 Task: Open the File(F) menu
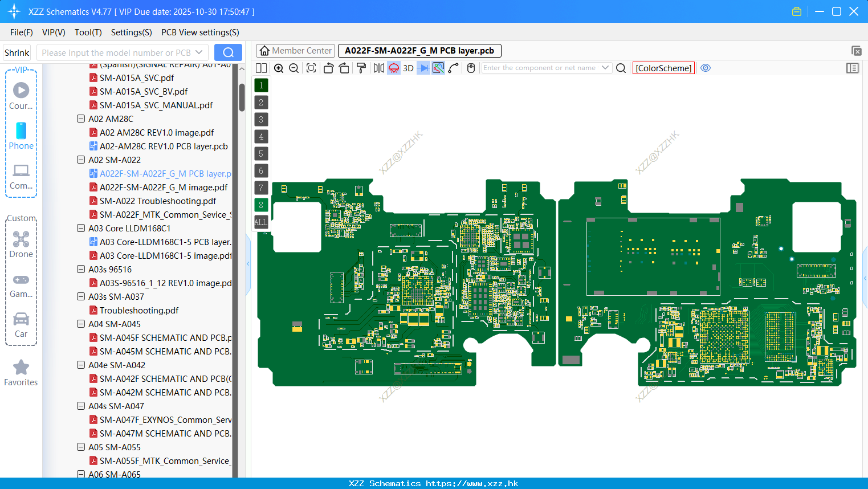(x=22, y=32)
